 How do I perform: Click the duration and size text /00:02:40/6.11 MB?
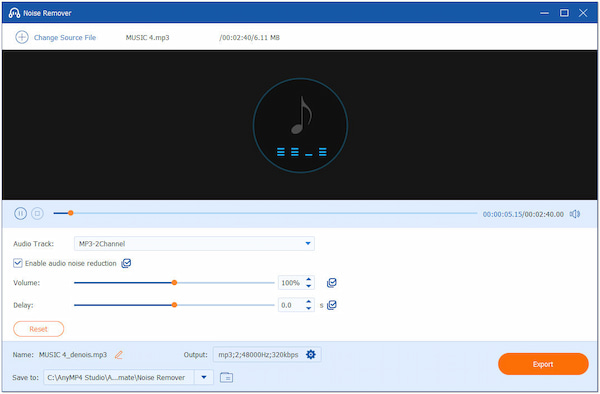(x=249, y=37)
